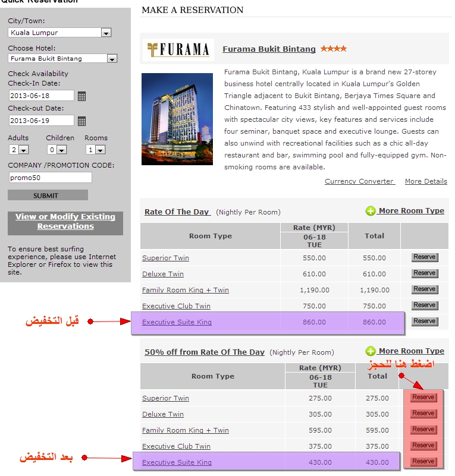
Task: Open the Children count dropdown
Action: coord(57,150)
